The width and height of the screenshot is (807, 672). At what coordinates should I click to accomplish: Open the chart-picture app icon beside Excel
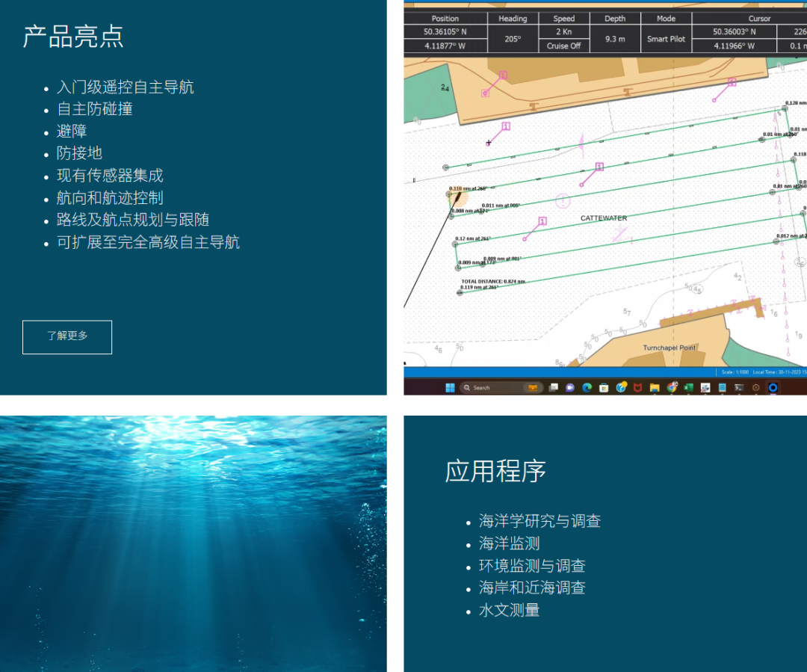705,388
